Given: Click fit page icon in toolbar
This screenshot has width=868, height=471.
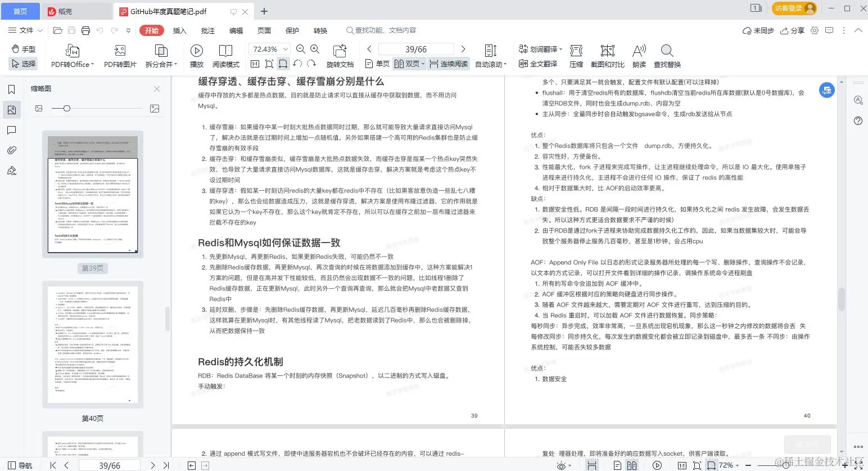Looking at the screenshot, I should (x=269, y=64).
